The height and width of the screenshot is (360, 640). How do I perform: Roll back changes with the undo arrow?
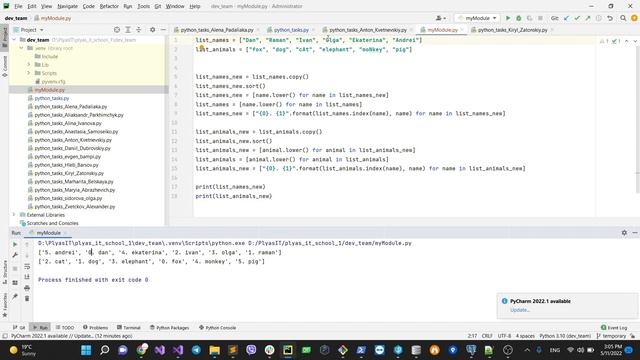click(x=610, y=18)
